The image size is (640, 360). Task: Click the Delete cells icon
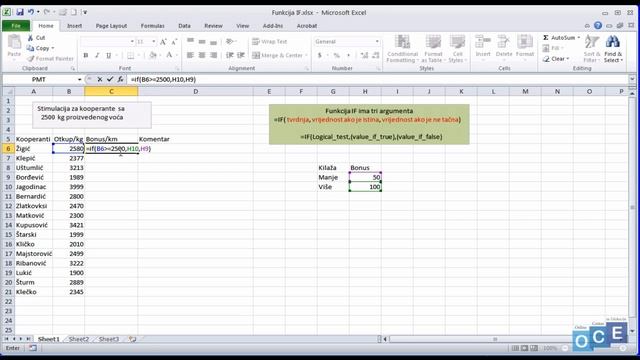click(504, 42)
